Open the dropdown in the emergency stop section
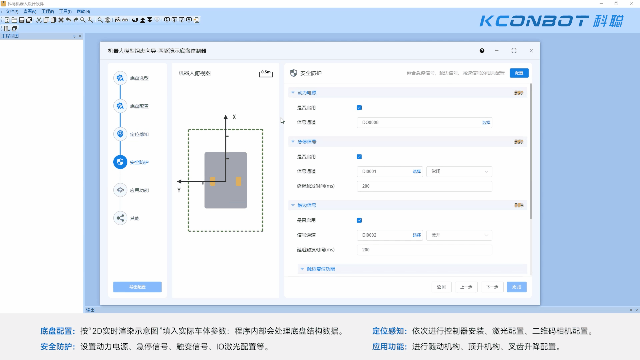Image resolution: width=640 pixels, height=360 pixels. pos(459,171)
